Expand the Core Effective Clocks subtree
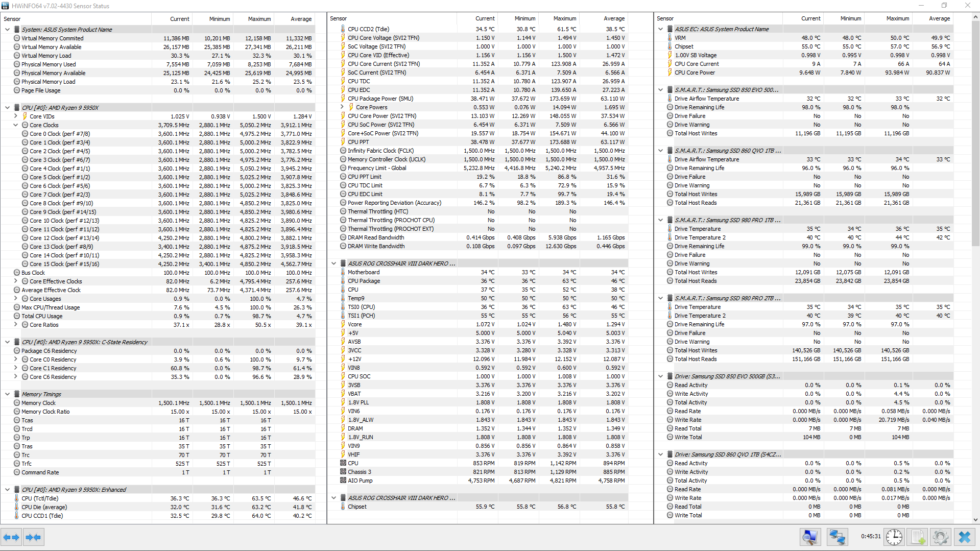The height and width of the screenshot is (551, 980). point(16,281)
